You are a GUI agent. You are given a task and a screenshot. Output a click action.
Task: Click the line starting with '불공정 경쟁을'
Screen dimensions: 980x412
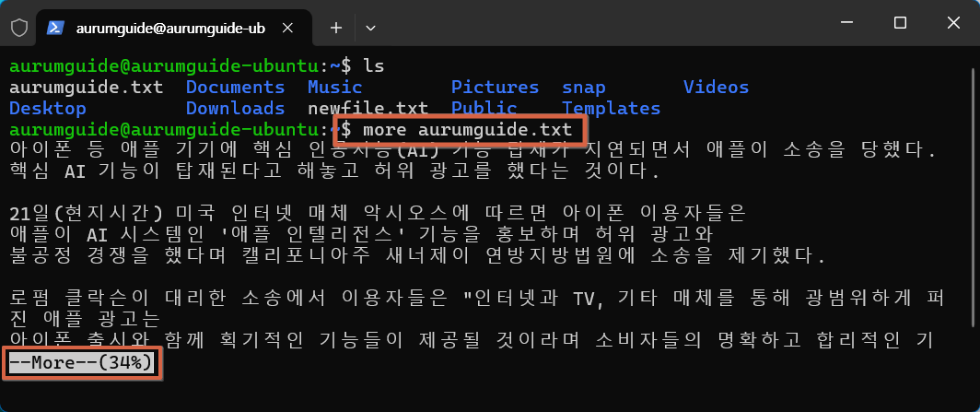[x=417, y=255]
